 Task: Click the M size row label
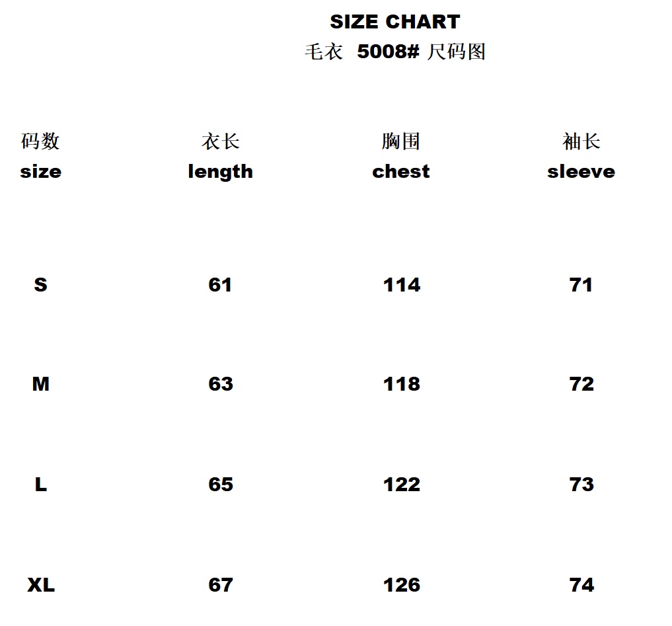pyautogui.click(x=40, y=384)
